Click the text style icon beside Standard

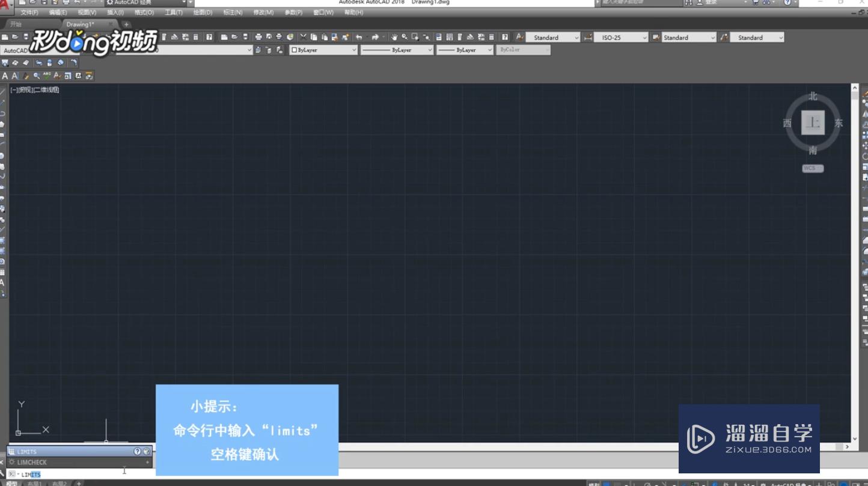(519, 37)
